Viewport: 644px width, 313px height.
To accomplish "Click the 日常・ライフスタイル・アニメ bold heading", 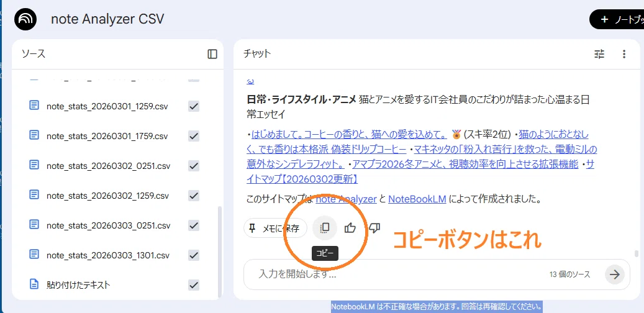I will pyautogui.click(x=301, y=99).
